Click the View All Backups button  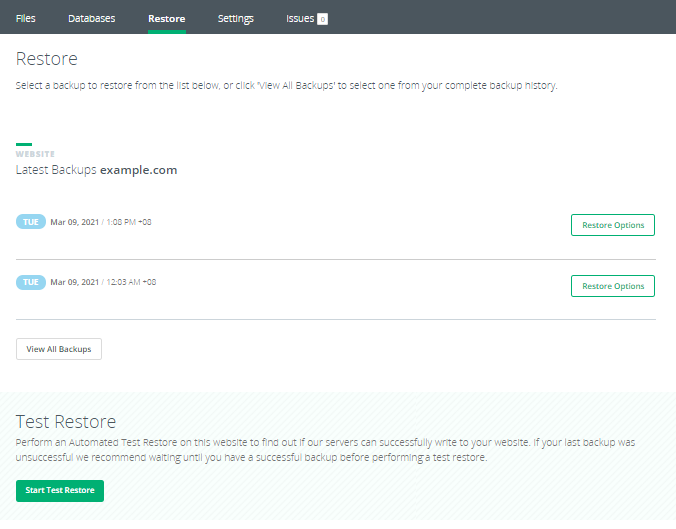click(59, 349)
